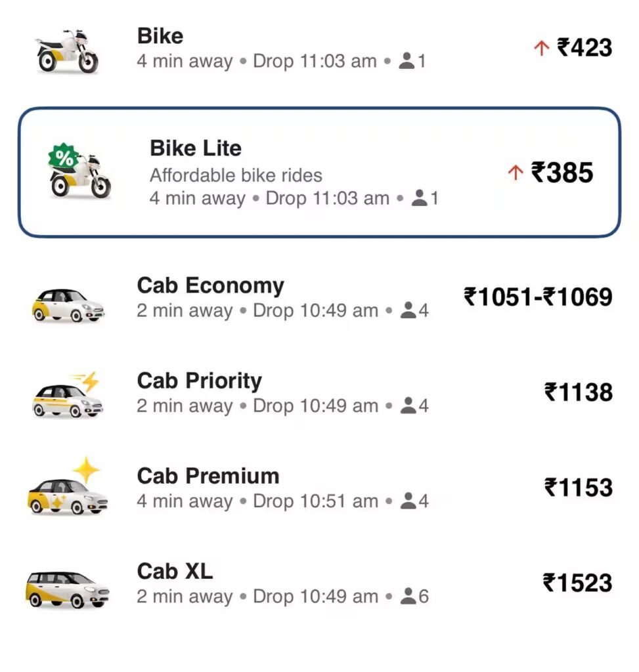Click red surge arrow next to ₹423
Screen dimensions: 639x672
click(x=542, y=47)
